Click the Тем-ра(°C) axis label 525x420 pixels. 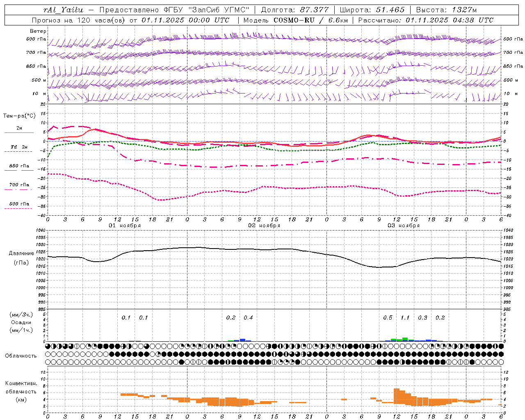(x=19, y=116)
